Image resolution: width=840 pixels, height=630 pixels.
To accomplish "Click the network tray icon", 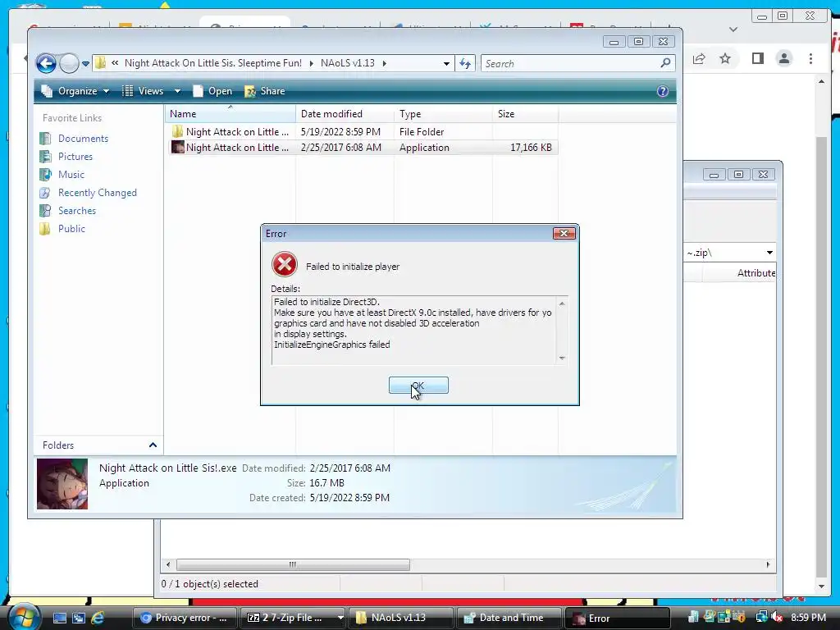I will click(x=761, y=618).
